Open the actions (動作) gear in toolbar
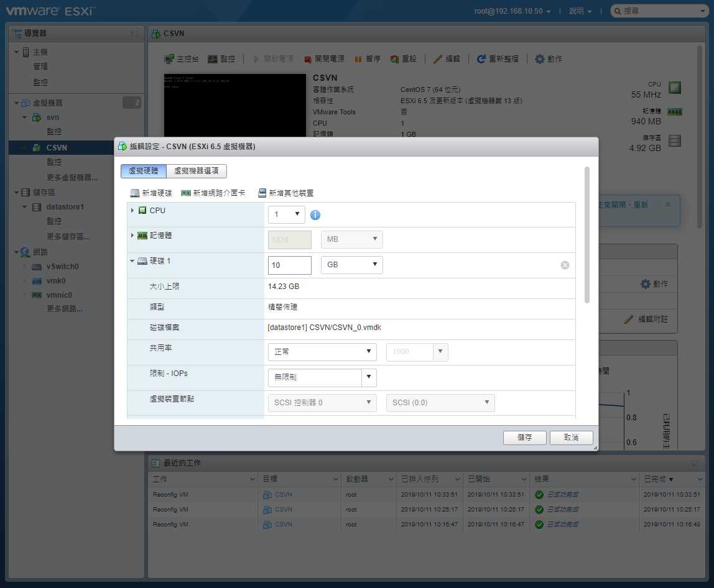This screenshot has width=714, height=588. point(540,58)
